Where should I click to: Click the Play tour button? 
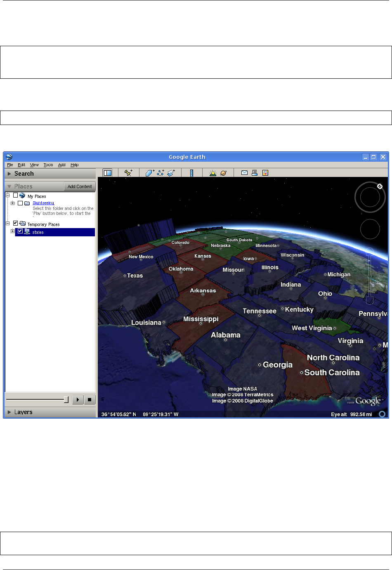pos(78,400)
